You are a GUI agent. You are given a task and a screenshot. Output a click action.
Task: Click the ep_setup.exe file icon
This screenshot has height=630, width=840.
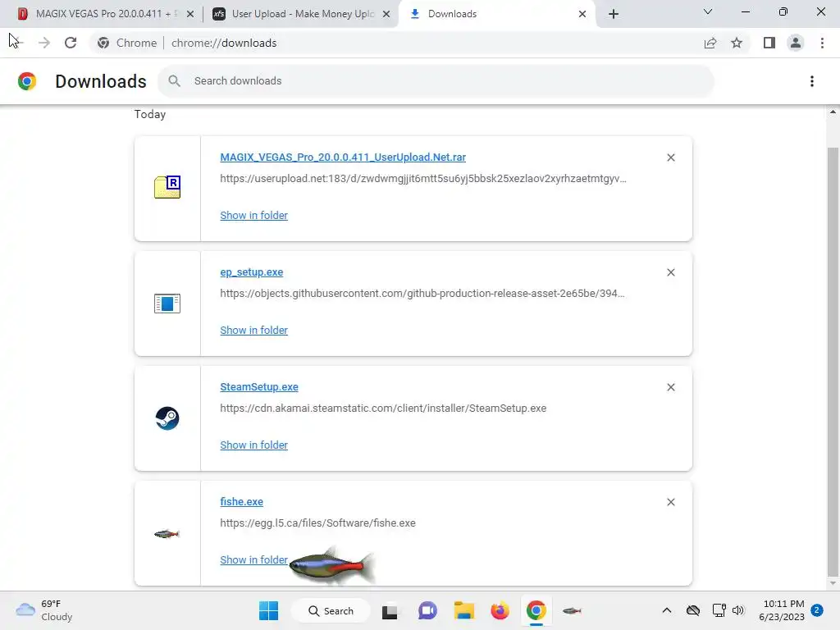pyautogui.click(x=167, y=304)
